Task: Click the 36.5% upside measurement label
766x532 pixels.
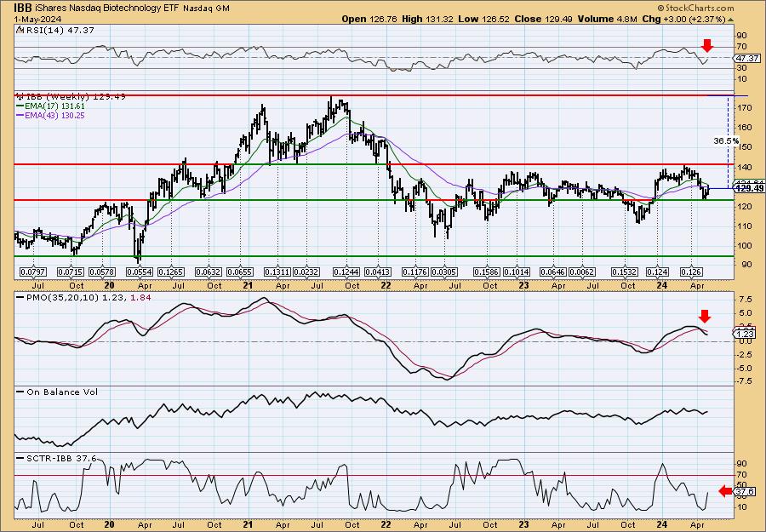Action: [x=726, y=140]
